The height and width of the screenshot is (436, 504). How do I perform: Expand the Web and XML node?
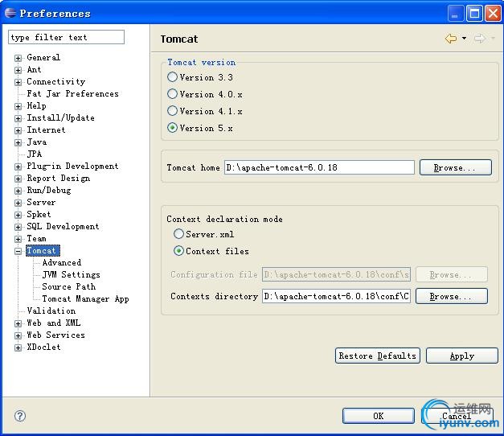coord(18,323)
